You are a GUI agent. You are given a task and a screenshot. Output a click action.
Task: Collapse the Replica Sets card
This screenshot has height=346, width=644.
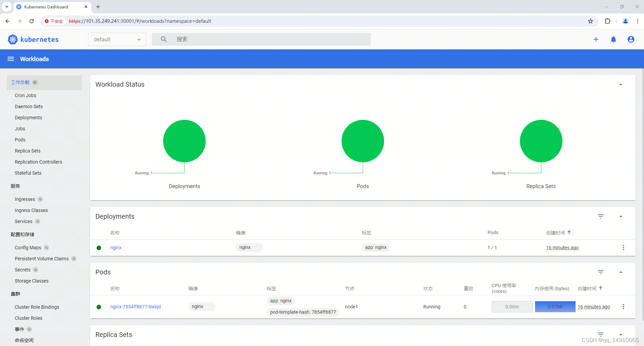(621, 334)
